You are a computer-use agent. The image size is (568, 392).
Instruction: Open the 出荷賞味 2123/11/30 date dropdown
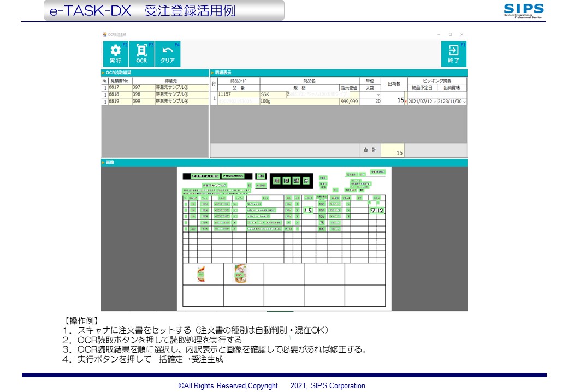click(464, 102)
